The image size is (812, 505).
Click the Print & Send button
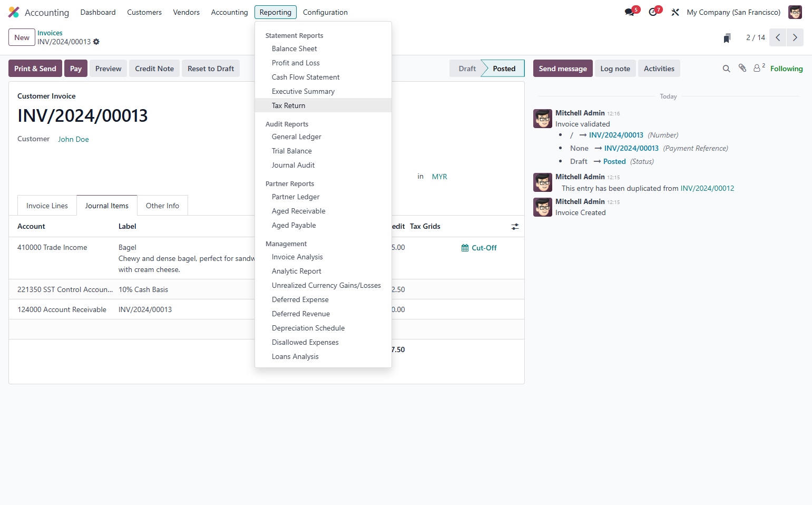point(35,69)
